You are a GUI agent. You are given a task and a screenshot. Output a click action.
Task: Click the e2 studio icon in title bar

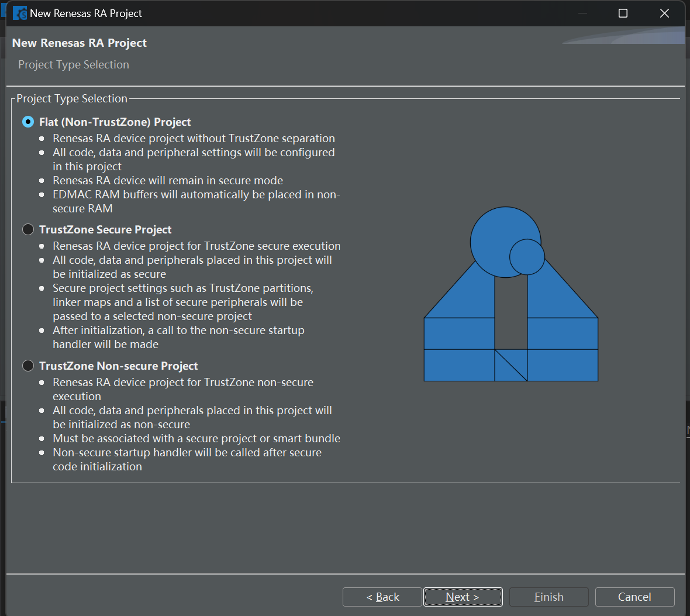[x=20, y=13]
